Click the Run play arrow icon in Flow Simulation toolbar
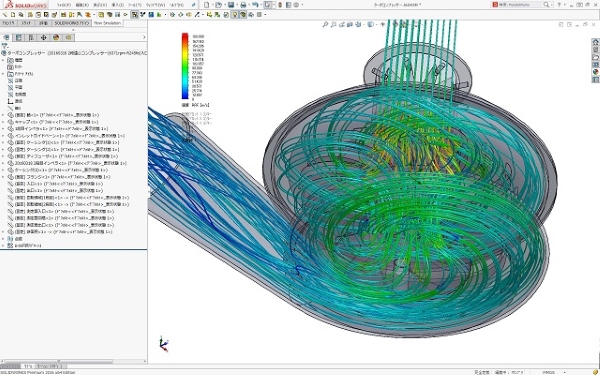The image size is (600, 375). pyautogui.click(x=126, y=15)
